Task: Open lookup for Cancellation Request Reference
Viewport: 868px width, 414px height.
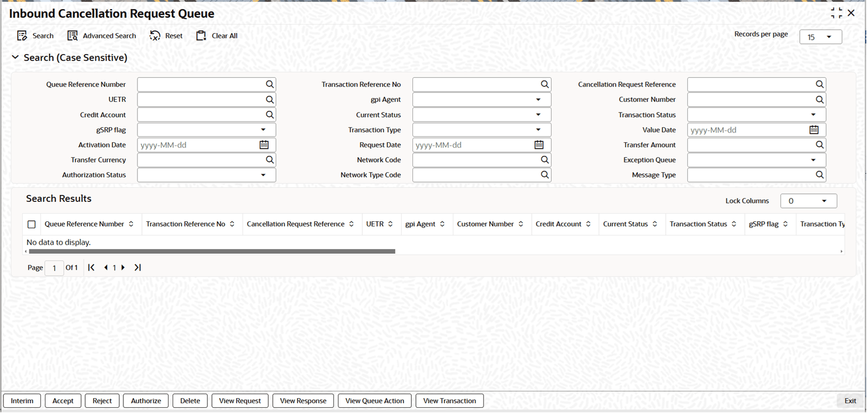Action: [820, 84]
